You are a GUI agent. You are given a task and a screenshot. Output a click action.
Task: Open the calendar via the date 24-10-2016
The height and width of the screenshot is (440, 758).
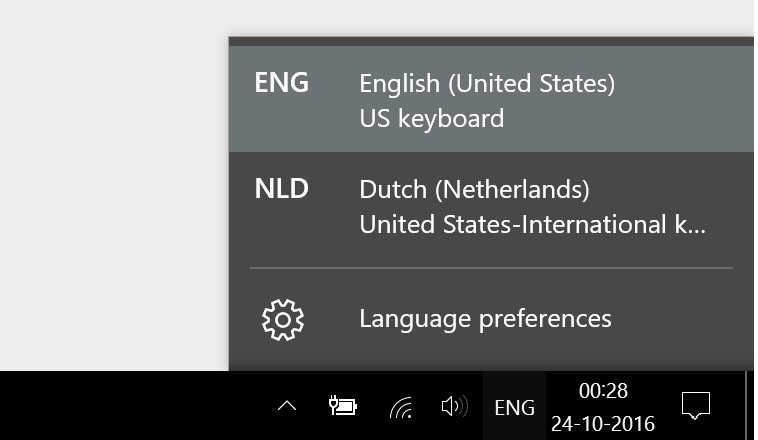tap(603, 424)
